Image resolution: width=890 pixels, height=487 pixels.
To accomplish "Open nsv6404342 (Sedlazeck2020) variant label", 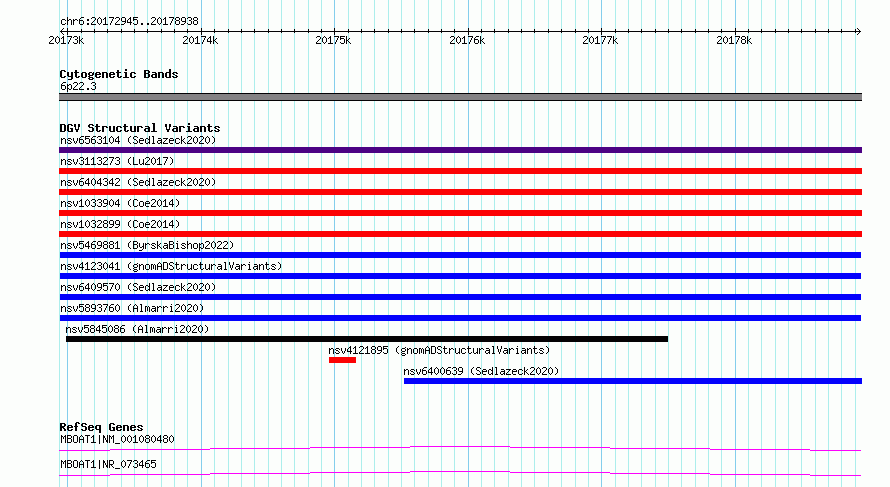I will 138,182.
